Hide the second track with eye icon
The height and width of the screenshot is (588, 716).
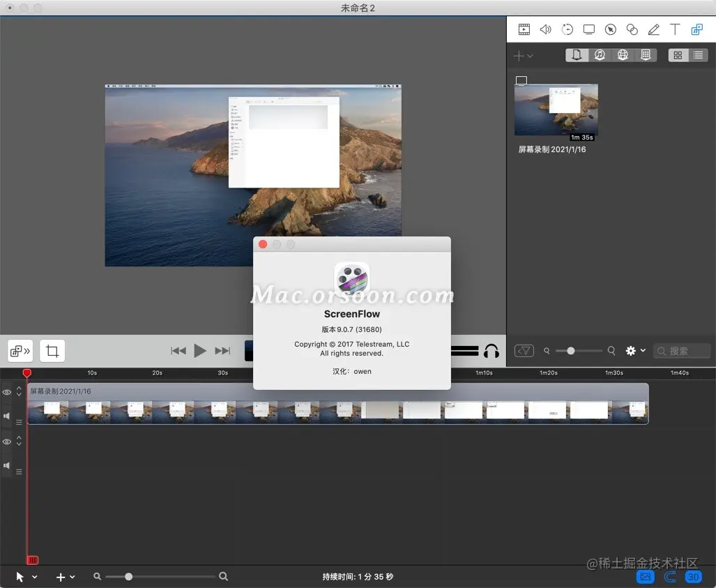pos(7,442)
